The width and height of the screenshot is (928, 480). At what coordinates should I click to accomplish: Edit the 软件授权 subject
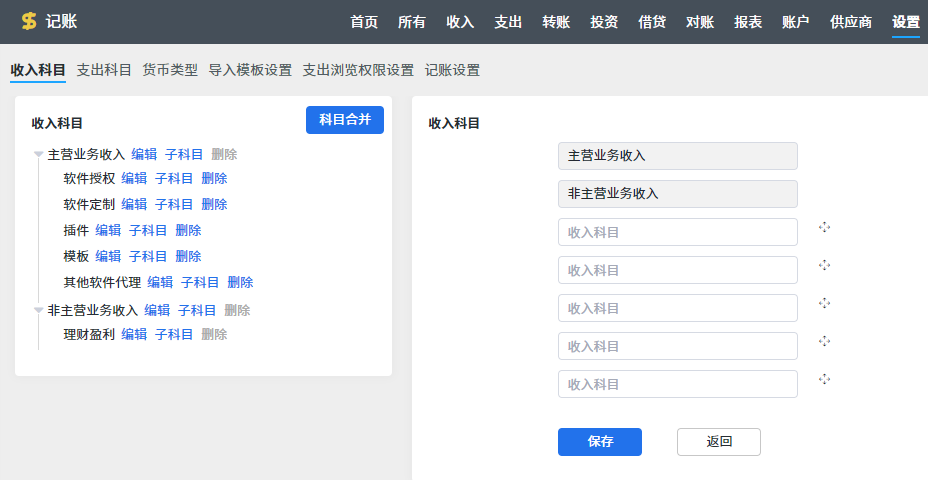(134, 178)
